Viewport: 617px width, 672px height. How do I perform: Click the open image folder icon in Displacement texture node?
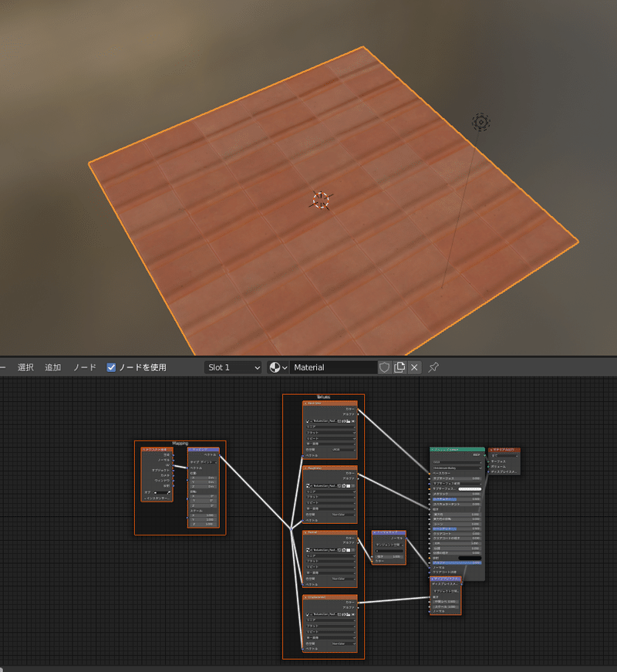pyautogui.click(x=349, y=615)
